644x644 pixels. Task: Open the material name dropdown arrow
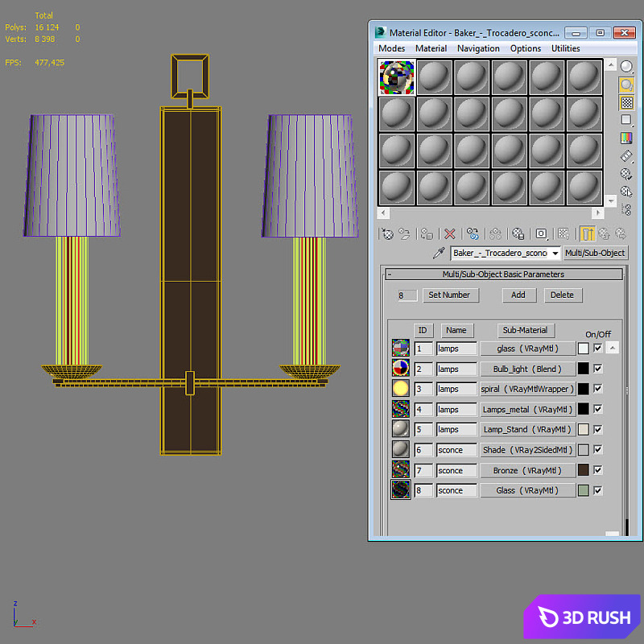coord(555,253)
